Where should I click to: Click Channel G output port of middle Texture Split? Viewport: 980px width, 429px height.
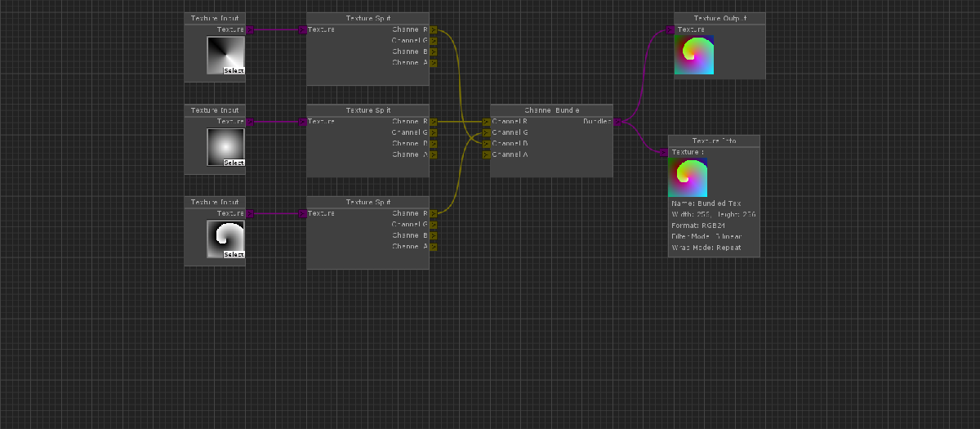click(x=433, y=132)
